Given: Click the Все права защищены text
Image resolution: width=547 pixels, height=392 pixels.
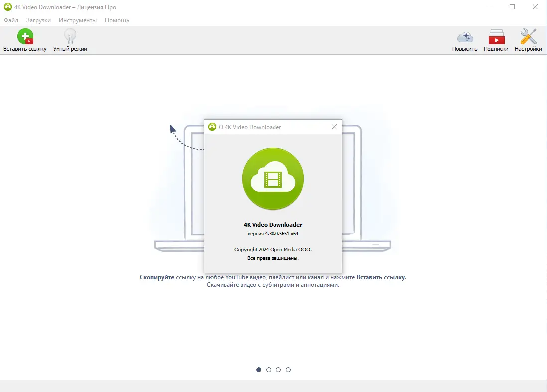Looking at the screenshot, I should click(273, 258).
